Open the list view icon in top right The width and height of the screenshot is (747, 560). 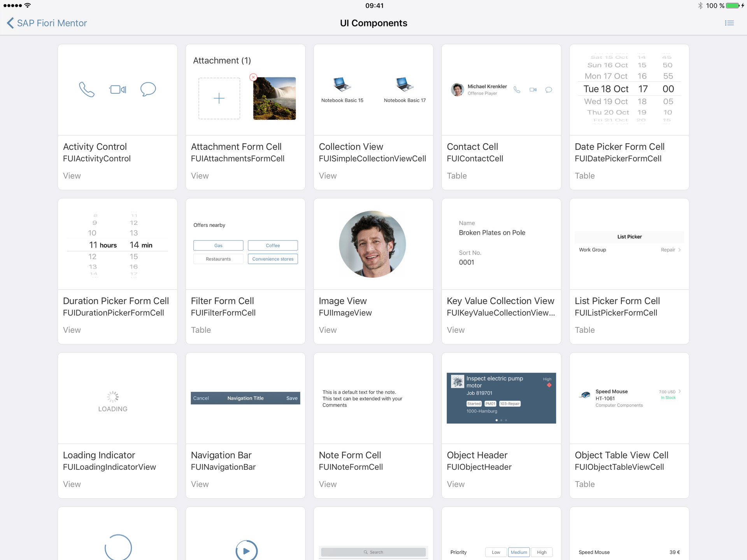pos(729,23)
